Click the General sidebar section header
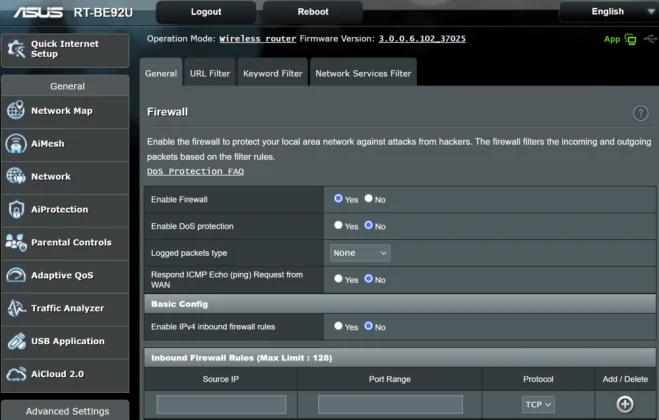This screenshot has width=659, height=420. [67, 86]
